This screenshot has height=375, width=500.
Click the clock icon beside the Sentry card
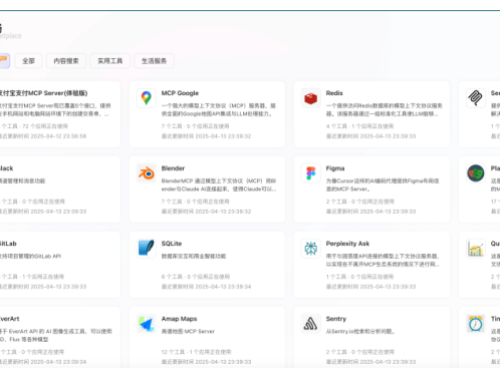coord(476,324)
